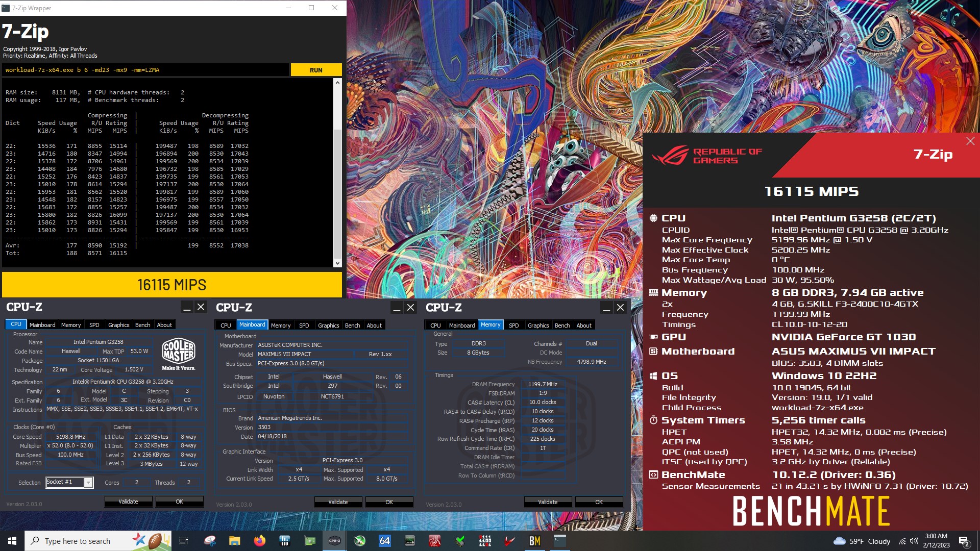The height and width of the screenshot is (551, 980).
Task: Open the notification center icon
Action: pyautogui.click(x=964, y=541)
